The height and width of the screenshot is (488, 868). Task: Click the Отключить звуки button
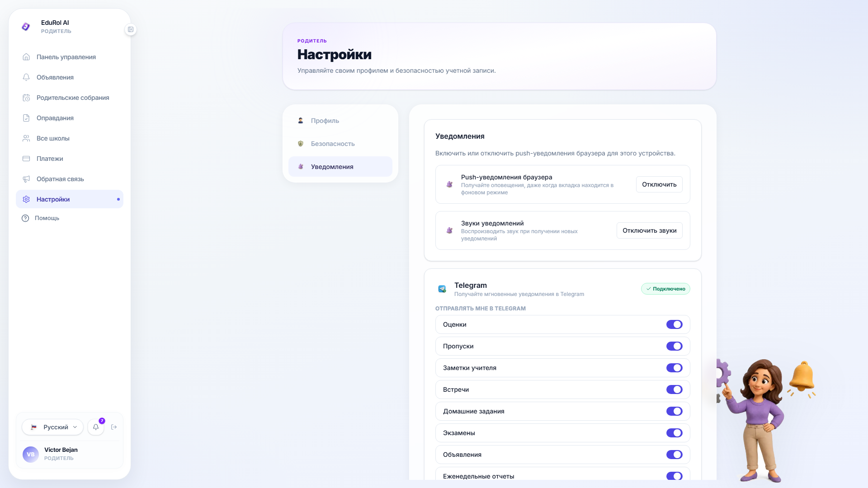point(650,230)
